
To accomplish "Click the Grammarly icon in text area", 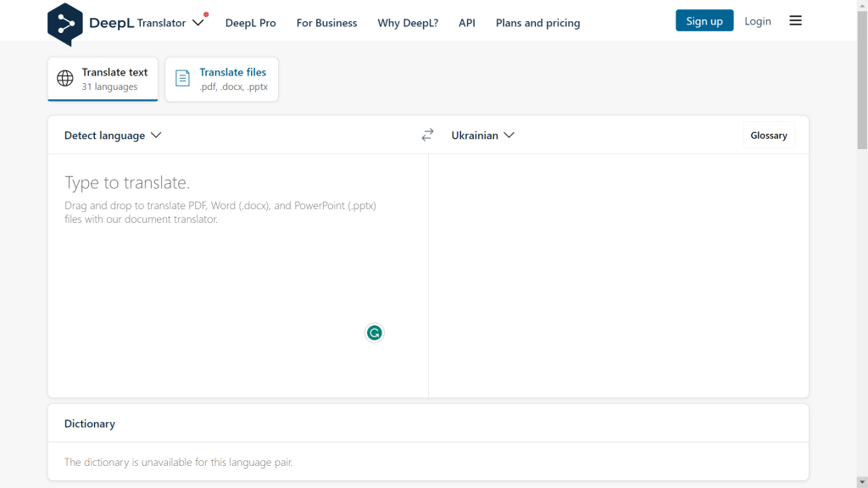I will point(374,333).
